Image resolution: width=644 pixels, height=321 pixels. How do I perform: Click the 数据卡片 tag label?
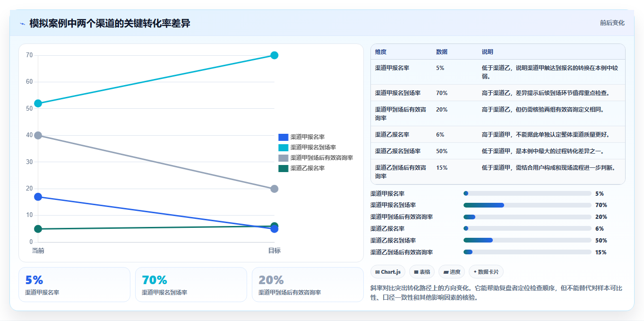pyautogui.click(x=489, y=272)
